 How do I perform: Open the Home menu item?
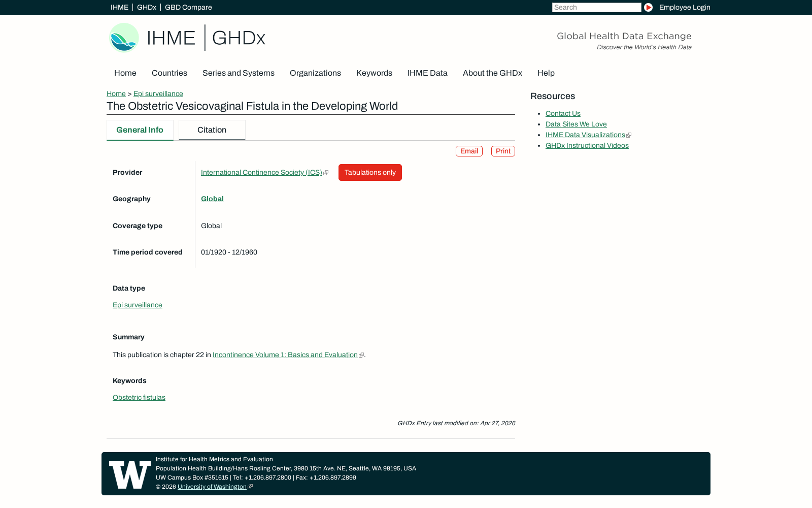point(125,73)
